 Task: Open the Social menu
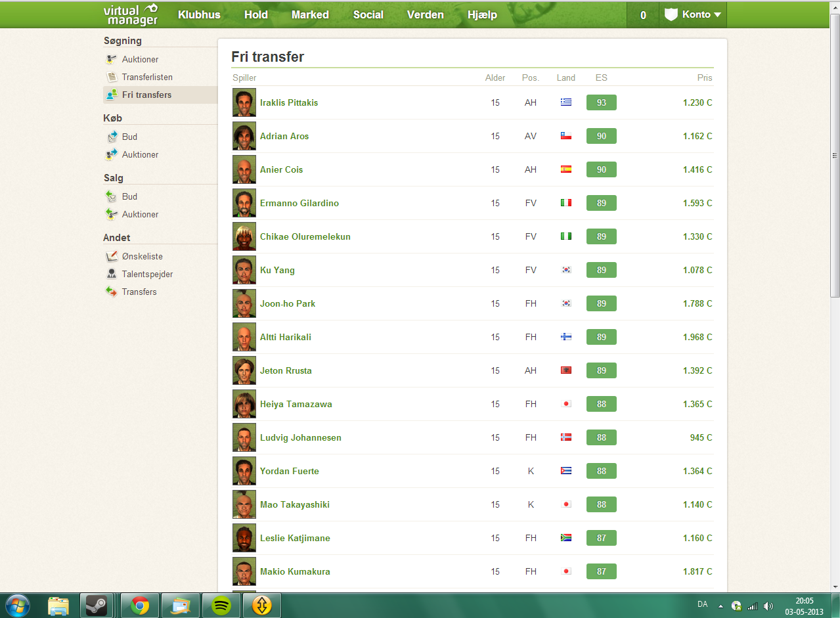pyautogui.click(x=368, y=14)
